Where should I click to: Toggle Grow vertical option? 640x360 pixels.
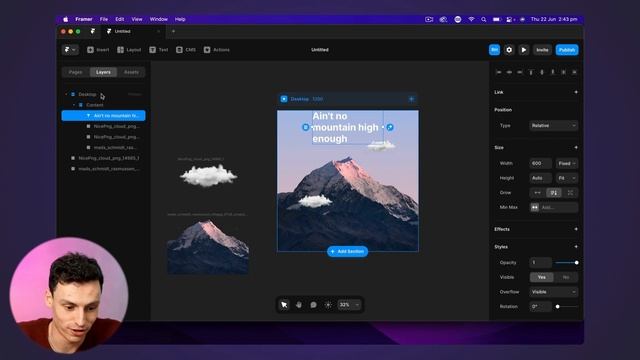click(554, 193)
